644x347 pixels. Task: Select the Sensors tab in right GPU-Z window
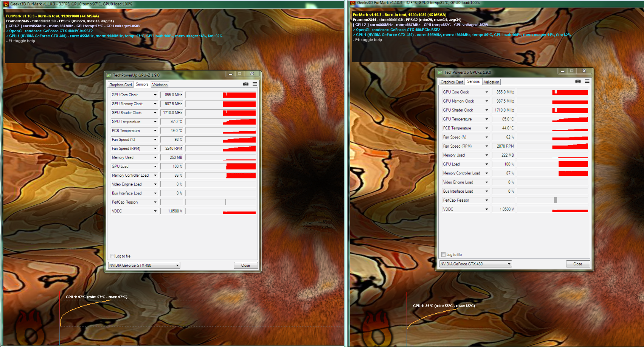tap(473, 82)
